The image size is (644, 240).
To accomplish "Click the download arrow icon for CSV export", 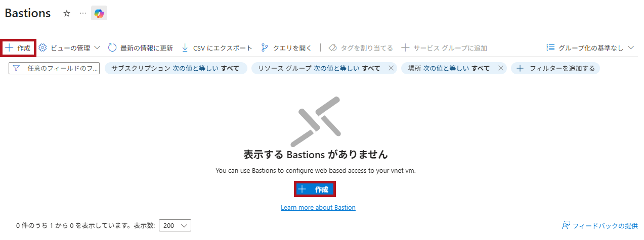I will coord(185,47).
